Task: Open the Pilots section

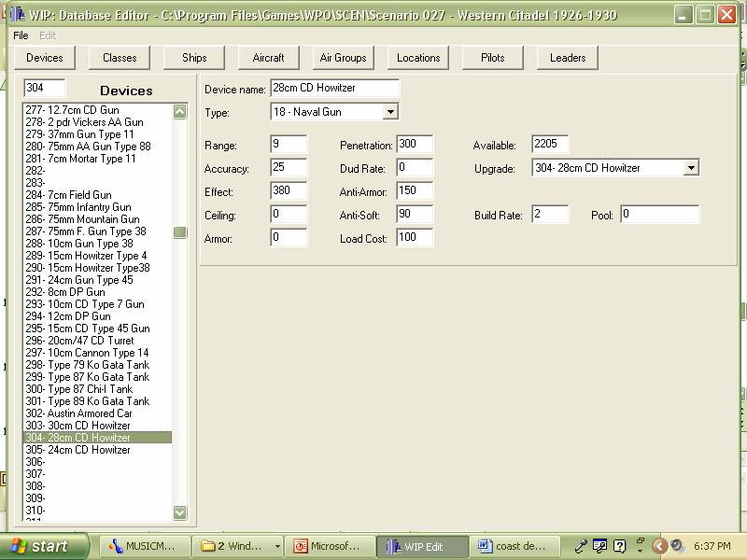Action: 493,58
